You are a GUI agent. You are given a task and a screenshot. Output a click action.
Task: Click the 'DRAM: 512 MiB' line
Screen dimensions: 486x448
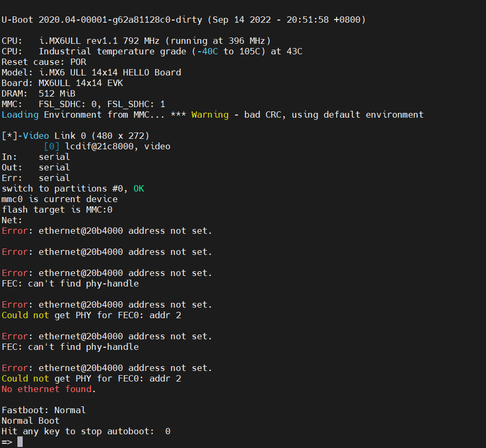39,93
